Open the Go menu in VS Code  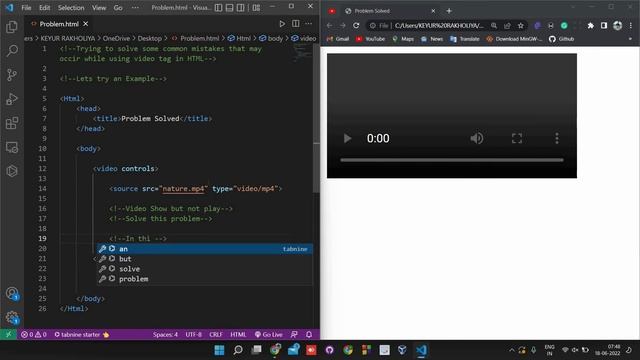coord(118,8)
